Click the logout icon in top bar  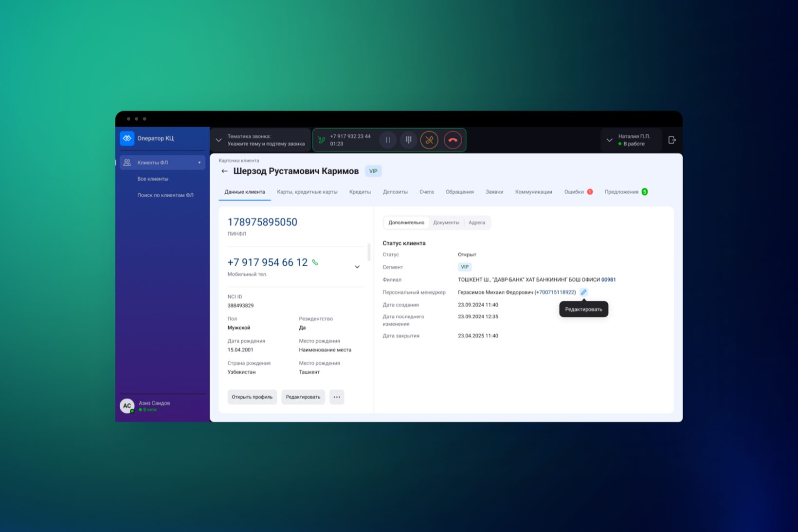(672, 140)
